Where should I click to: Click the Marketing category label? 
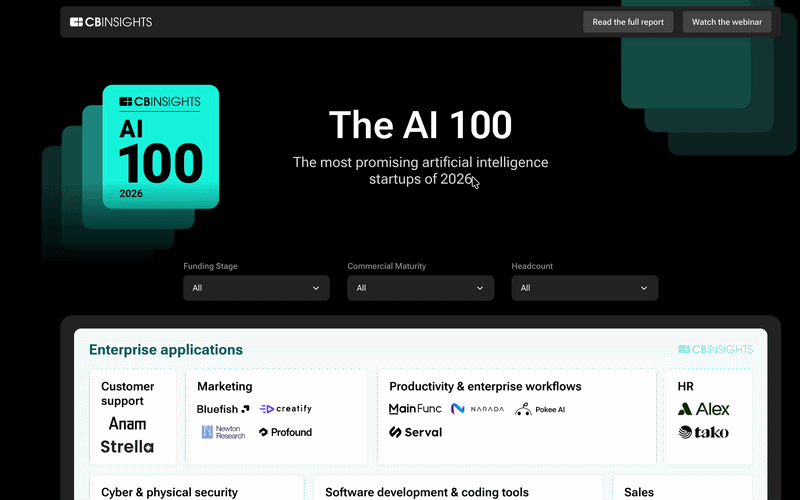[224, 386]
